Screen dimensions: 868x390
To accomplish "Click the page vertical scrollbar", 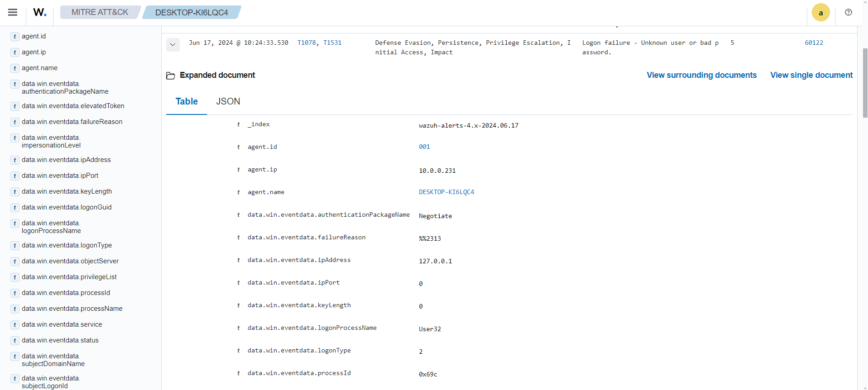I will pyautogui.click(x=865, y=83).
